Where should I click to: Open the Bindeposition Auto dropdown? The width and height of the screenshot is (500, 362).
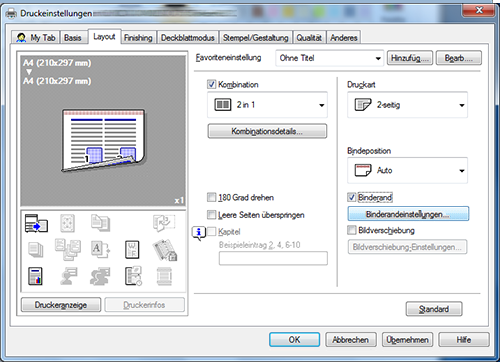click(407, 170)
